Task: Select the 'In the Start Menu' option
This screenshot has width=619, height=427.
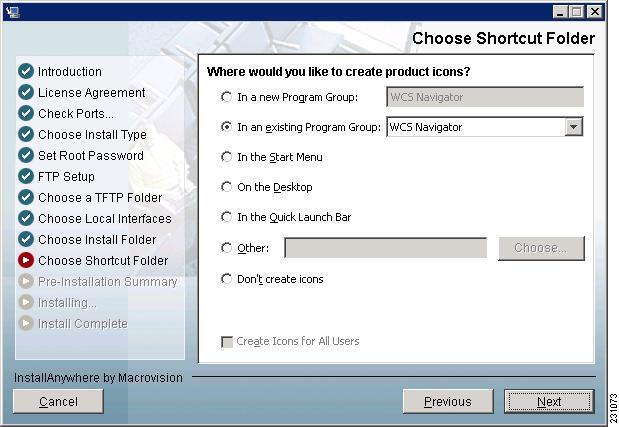Action: (x=227, y=157)
